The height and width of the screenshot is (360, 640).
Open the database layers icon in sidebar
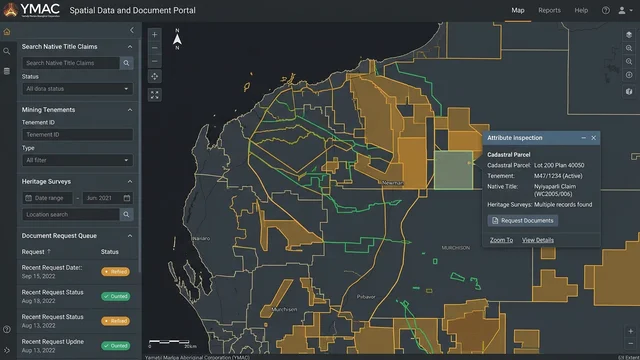pos(7,71)
